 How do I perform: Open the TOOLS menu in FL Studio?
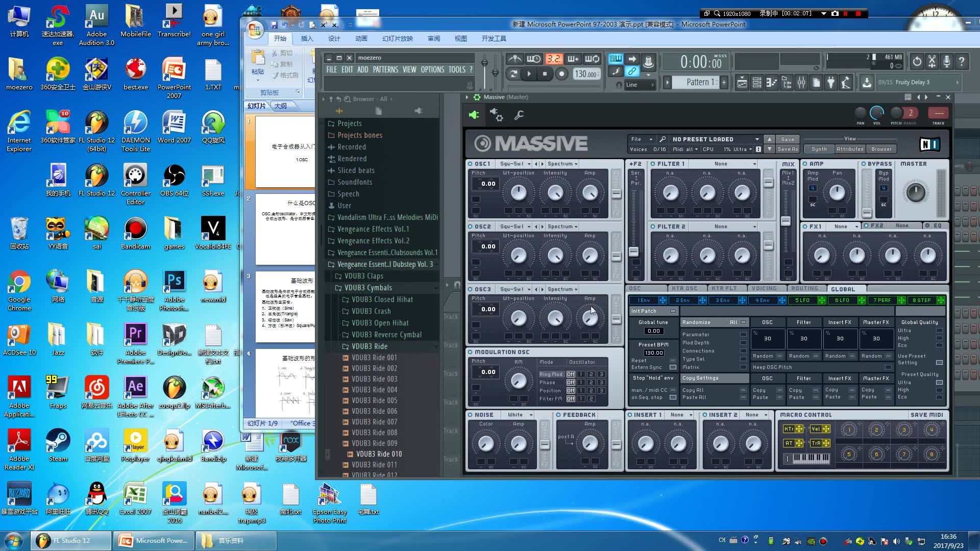[x=457, y=70]
